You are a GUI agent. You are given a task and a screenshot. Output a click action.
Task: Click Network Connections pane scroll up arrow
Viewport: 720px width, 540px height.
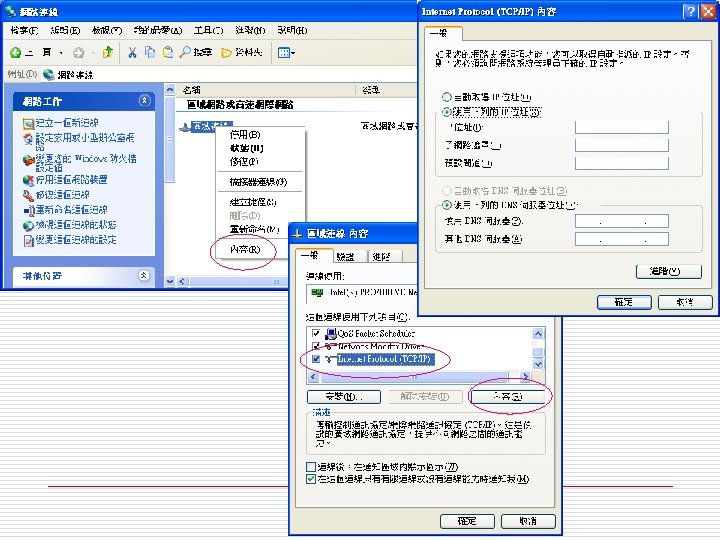(170, 90)
